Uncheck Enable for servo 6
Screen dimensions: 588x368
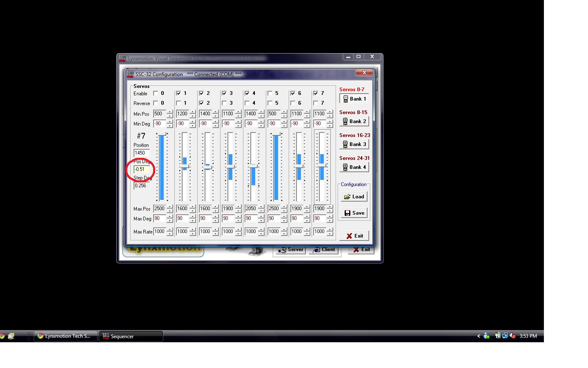pyautogui.click(x=293, y=93)
